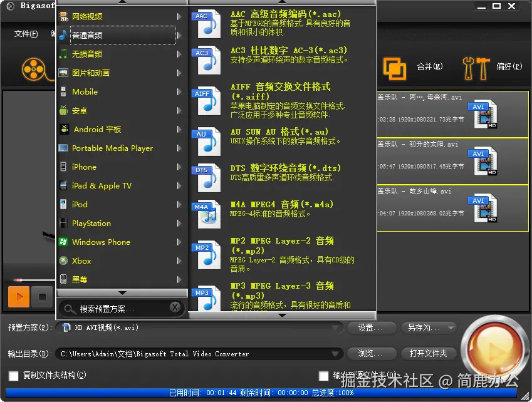The image size is (532, 402).
Task: Start conversion with the big orange button
Action: 495,350
